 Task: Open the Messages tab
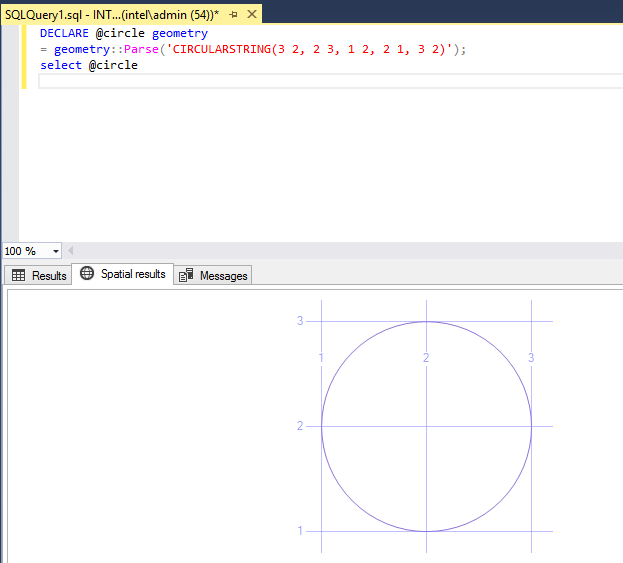pyautogui.click(x=222, y=276)
